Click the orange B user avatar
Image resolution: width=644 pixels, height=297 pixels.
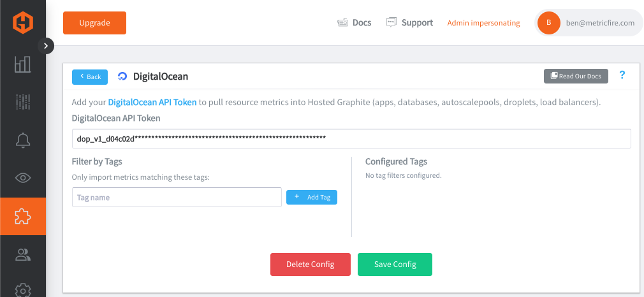(x=549, y=23)
